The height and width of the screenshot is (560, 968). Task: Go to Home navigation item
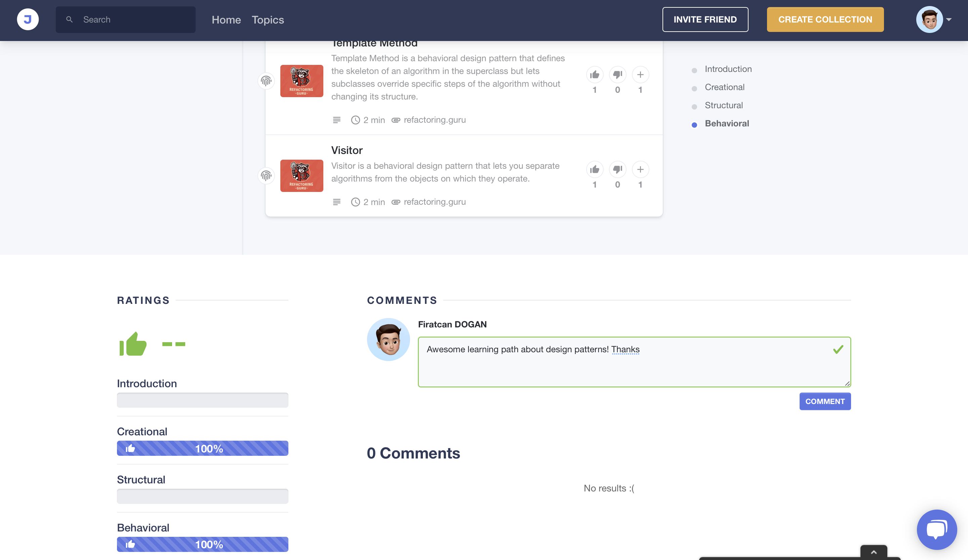226,19
